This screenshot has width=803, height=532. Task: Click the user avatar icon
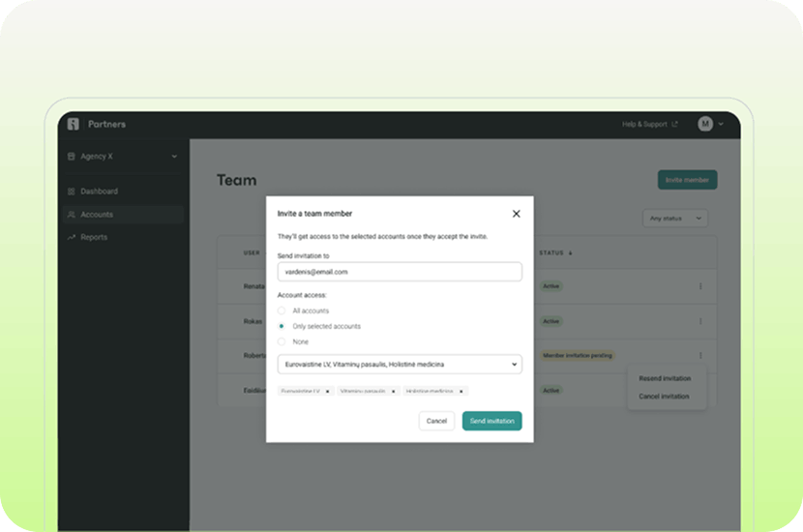pyautogui.click(x=705, y=124)
